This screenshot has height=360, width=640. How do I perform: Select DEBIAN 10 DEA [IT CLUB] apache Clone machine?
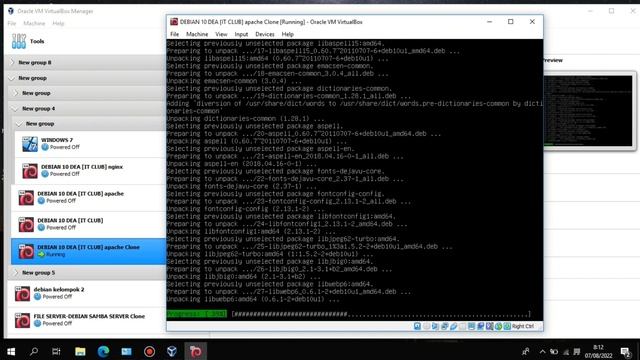click(89, 251)
